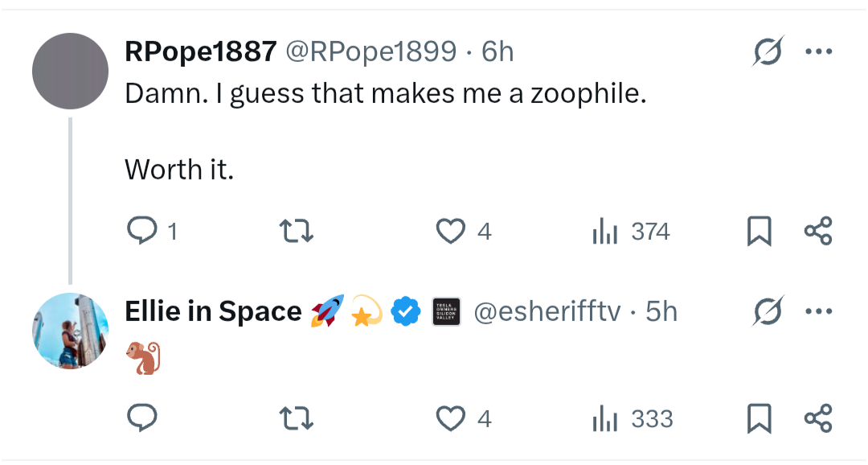View analytics showing 333 views
Screen dimensions: 868x465
pos(633,418)
